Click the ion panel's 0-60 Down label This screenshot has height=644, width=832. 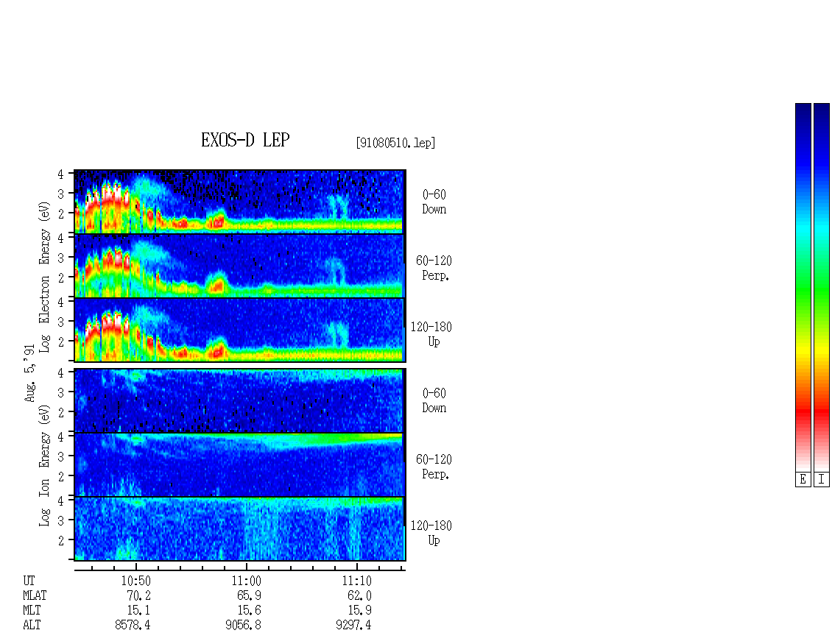tap(434, 400)
